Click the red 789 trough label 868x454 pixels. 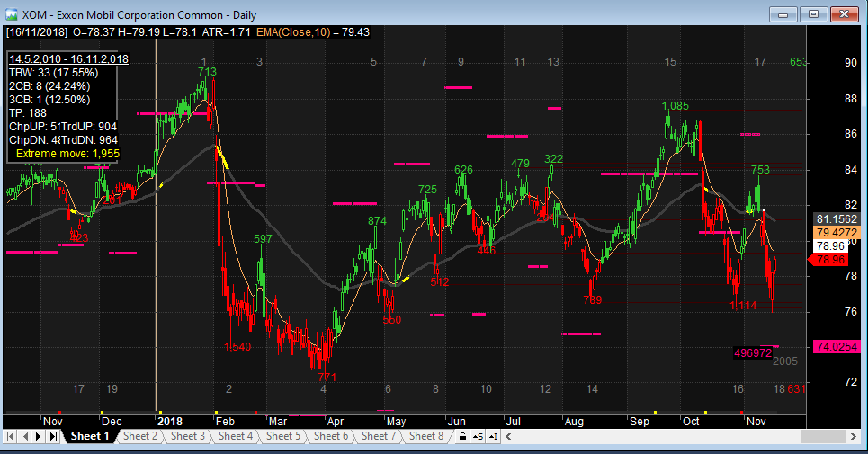[x=593, y=300]
